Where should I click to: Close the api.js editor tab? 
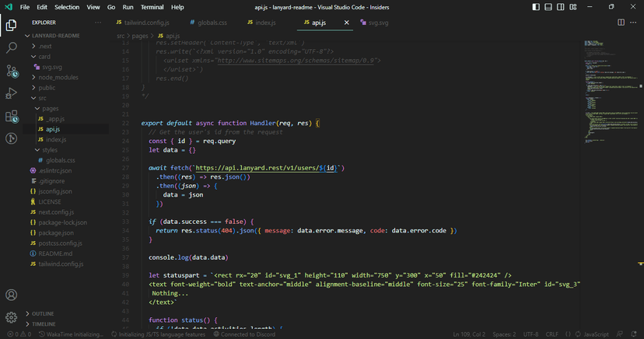347,23
